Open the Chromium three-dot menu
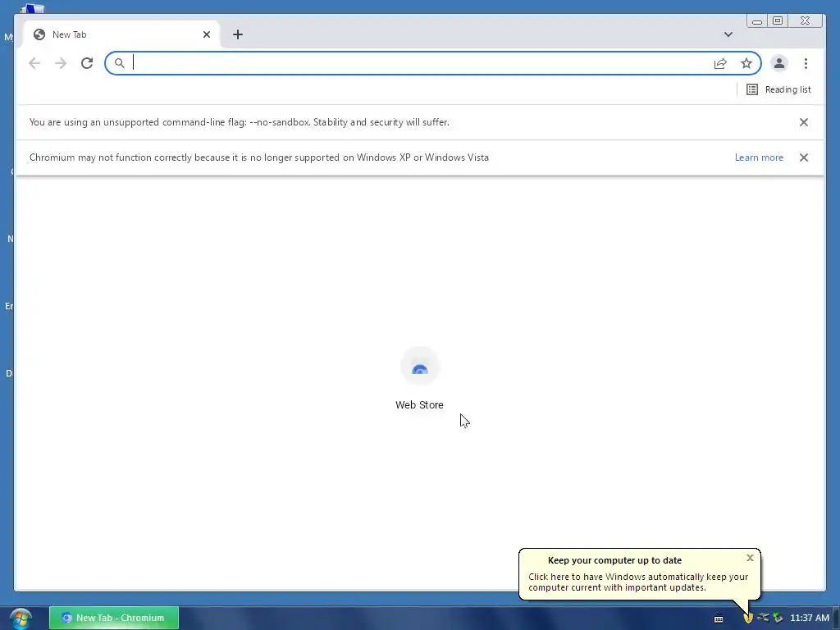The image size is (840, 630). tap(806, 64)
